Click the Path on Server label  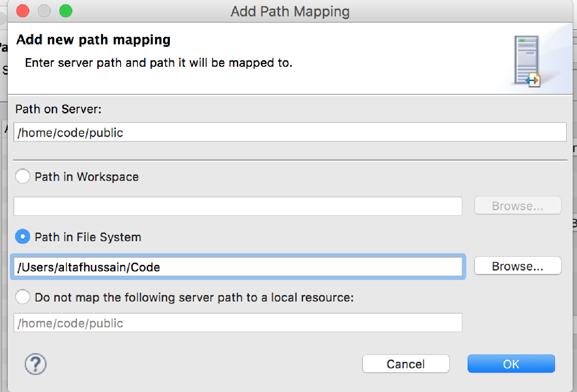coord(59,109)
